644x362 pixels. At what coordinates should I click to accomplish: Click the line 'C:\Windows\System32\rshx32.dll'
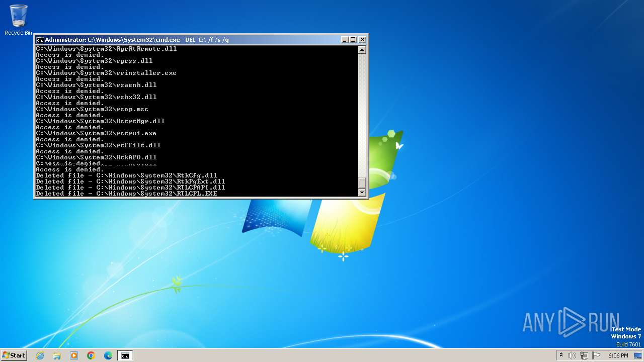click(96, 97)
